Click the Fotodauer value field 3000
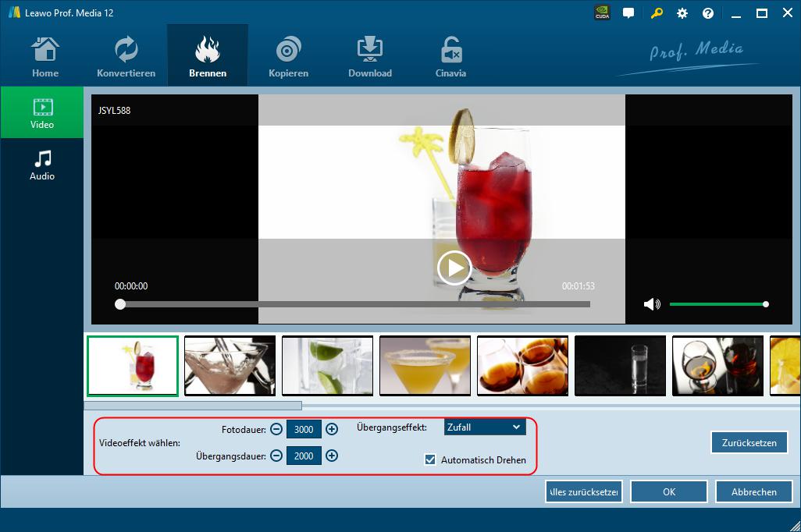The image size is (801, 532). (304, 429)
